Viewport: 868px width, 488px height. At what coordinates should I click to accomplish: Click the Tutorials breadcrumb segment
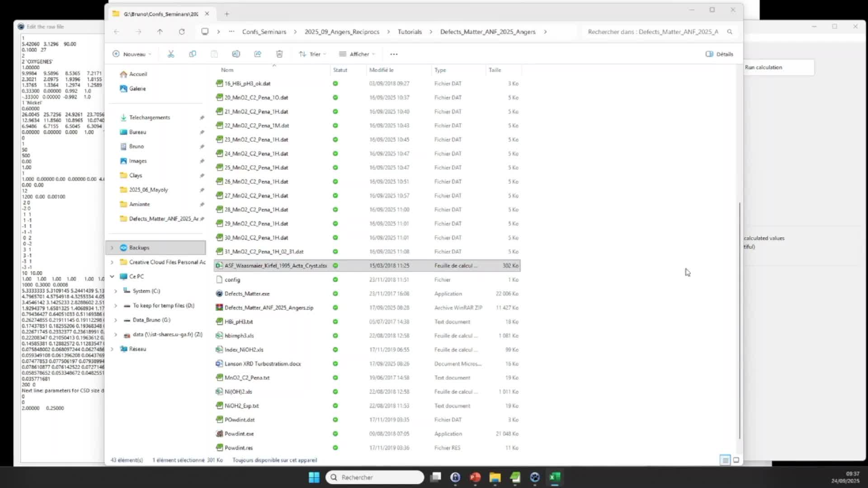click(x=410, y=32)
